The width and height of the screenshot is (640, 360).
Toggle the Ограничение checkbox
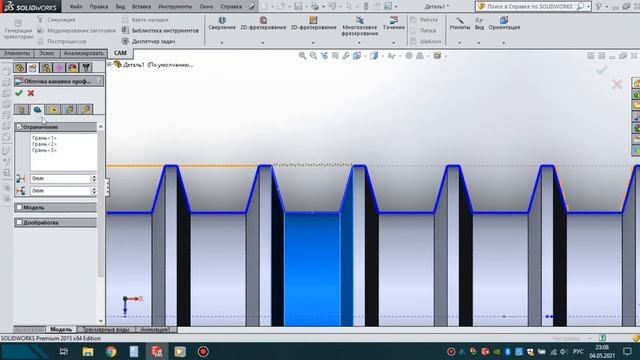pos(19,127)
